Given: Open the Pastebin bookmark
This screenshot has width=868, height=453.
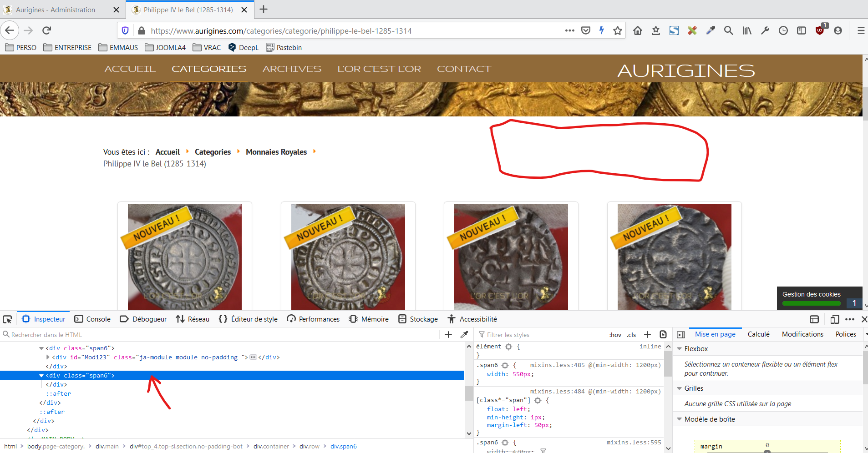Looking at the screenshot, I should pyautogui.click(x=284, y=47).
